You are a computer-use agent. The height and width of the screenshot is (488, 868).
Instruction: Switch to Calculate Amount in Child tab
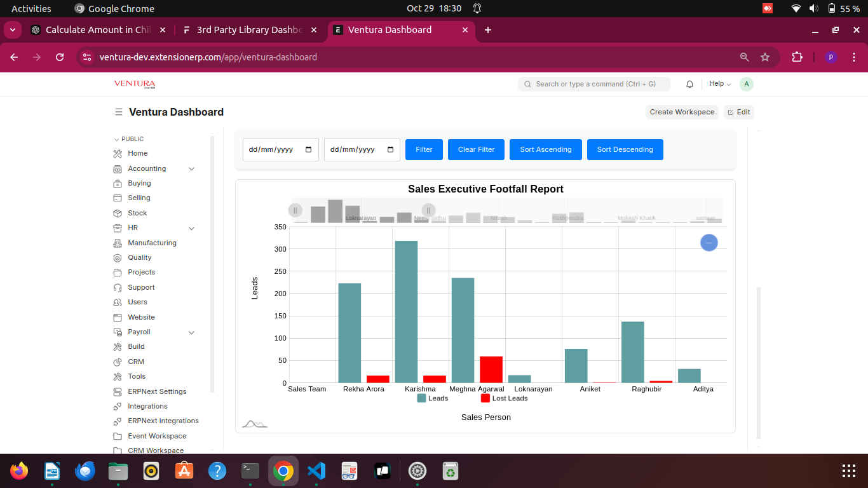(x=99, y=30)
